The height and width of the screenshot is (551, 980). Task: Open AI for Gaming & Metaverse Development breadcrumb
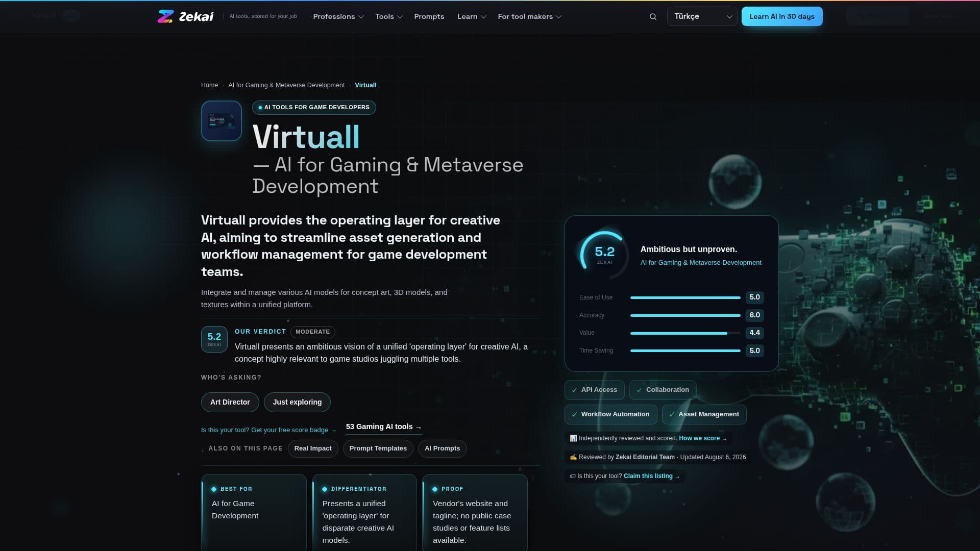tap(286, 85)
